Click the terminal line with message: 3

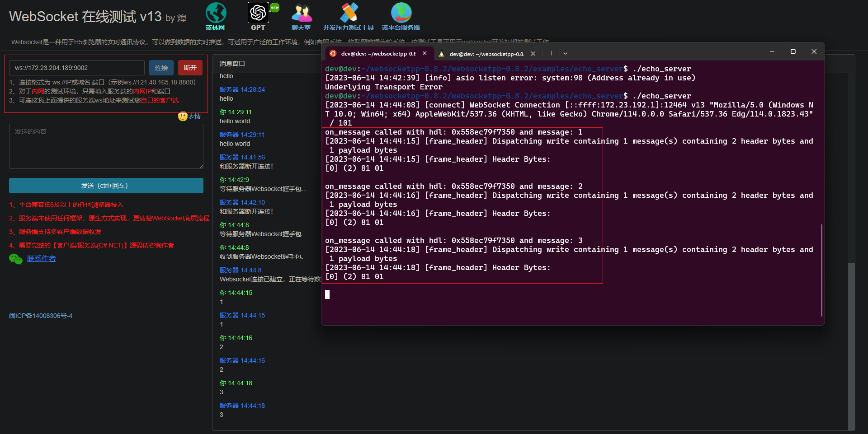point(454,240)
